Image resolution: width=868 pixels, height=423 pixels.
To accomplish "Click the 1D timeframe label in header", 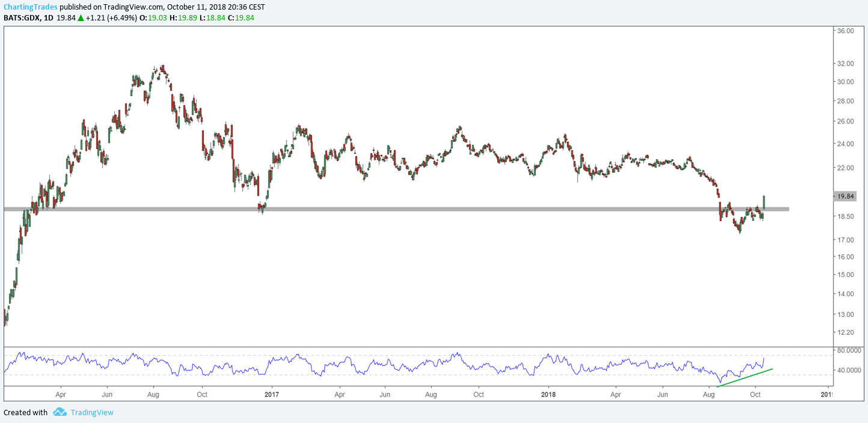I will pos(49,17).
